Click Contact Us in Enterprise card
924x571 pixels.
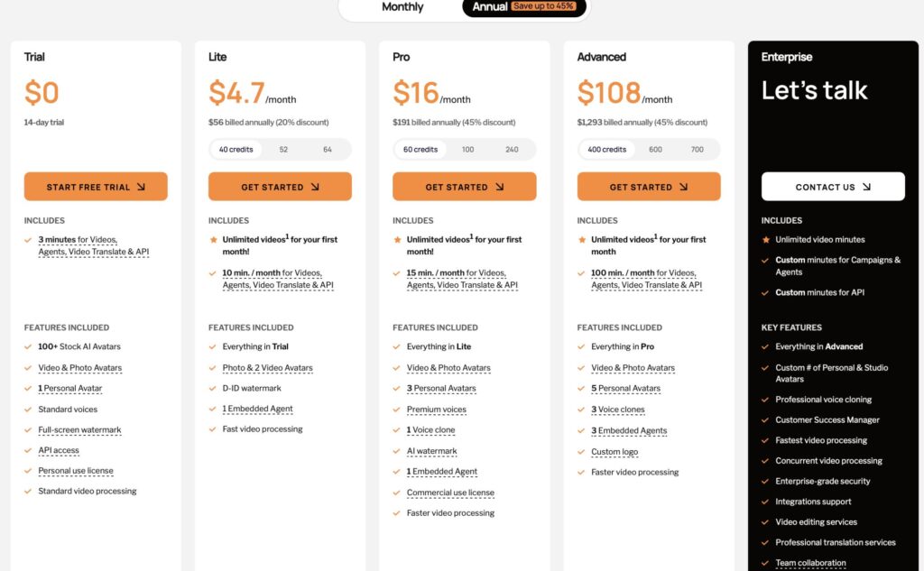click(x=833, y=187)
